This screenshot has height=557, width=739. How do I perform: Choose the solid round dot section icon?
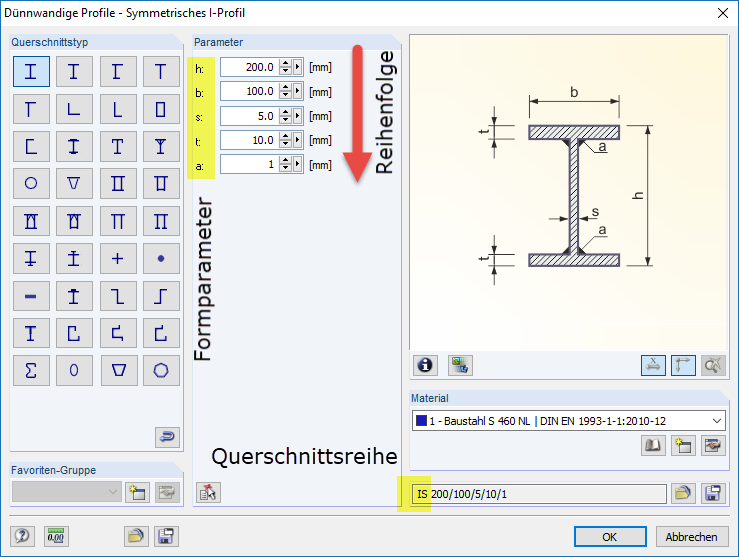[161, 258]
